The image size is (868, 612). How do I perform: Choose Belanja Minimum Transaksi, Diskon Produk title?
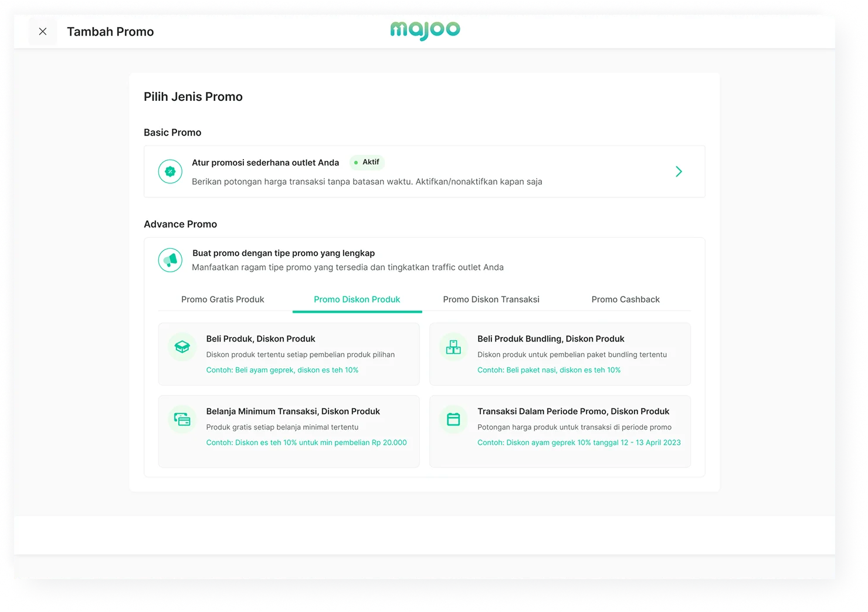[293, 411]
